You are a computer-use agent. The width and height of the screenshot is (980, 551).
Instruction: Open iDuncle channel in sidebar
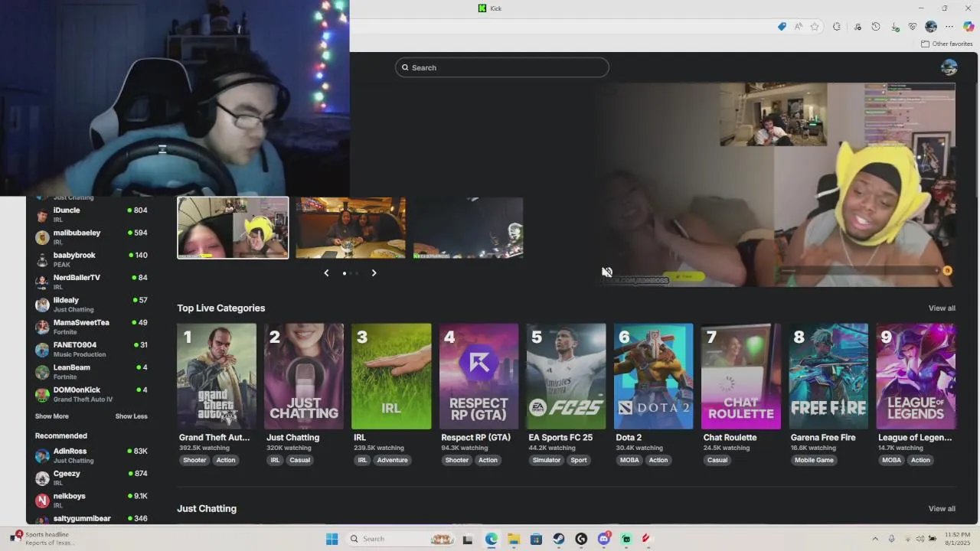91,214
